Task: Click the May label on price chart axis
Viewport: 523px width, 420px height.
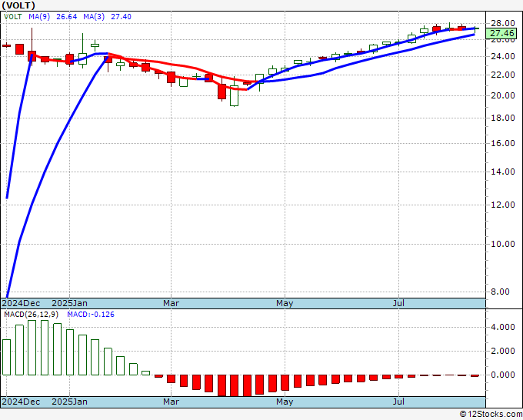Action: coord(285,303)
